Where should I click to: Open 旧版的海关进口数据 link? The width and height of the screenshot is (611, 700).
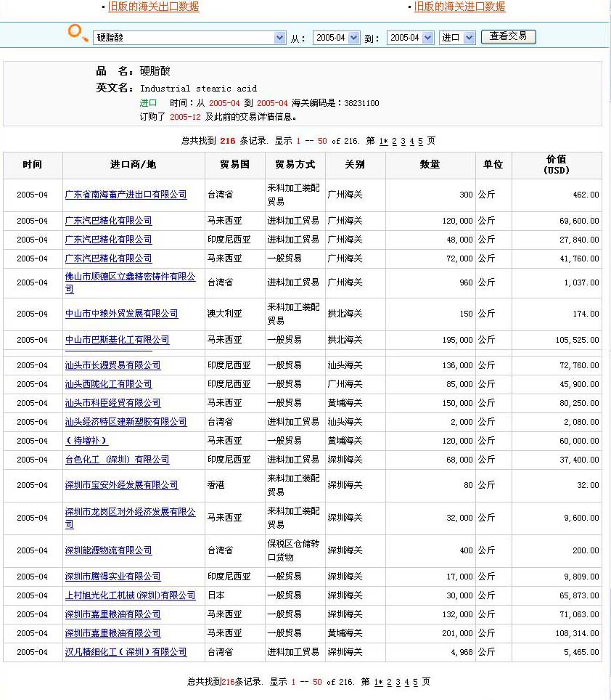point(459,7)
